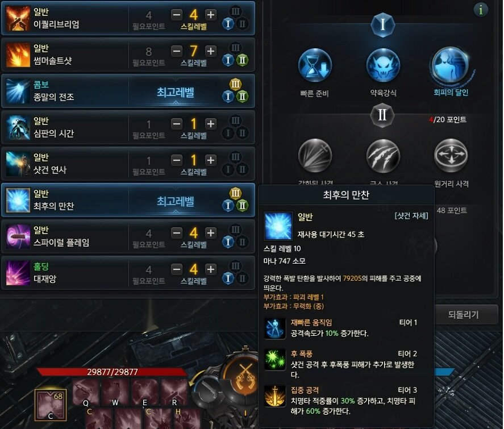Increase 썸머솔트샷 skill level with plus
This screenshot has height=429, width=504.
pyautogui.click(x=211, y=51)
